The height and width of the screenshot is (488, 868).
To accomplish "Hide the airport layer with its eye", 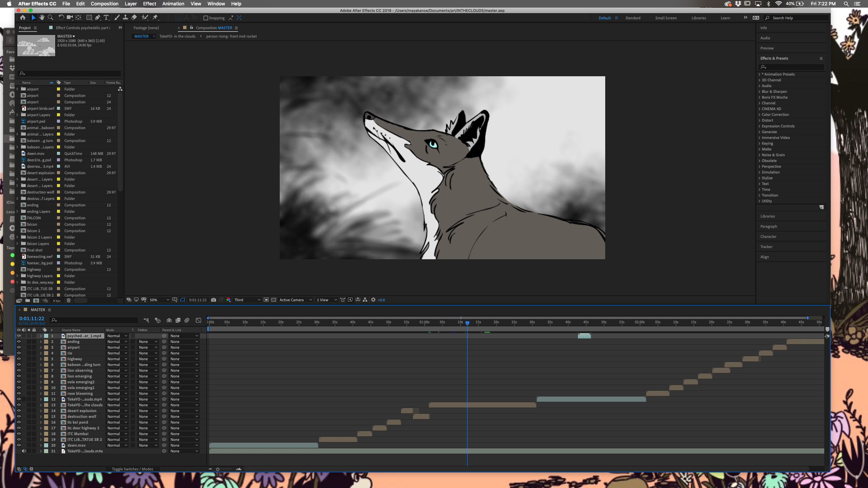I will (x=19, y=347).
